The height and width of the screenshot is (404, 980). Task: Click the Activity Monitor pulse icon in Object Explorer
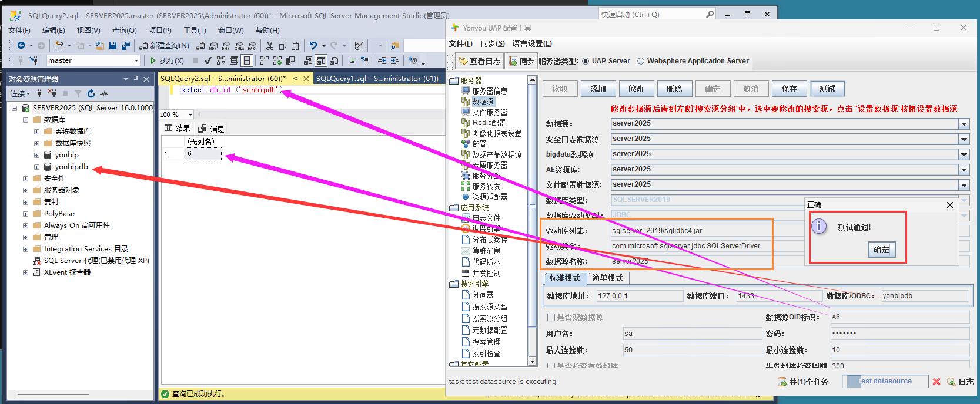point(104,93)
